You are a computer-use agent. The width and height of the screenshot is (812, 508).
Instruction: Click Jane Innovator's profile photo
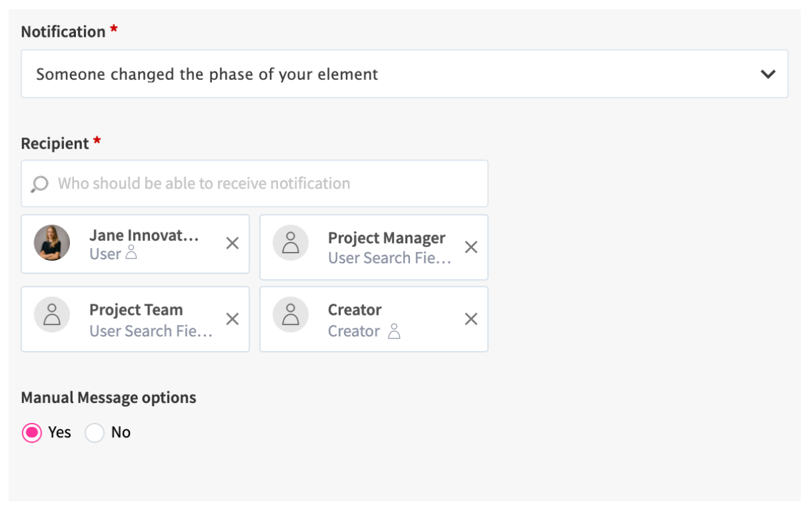click(51, 243)
